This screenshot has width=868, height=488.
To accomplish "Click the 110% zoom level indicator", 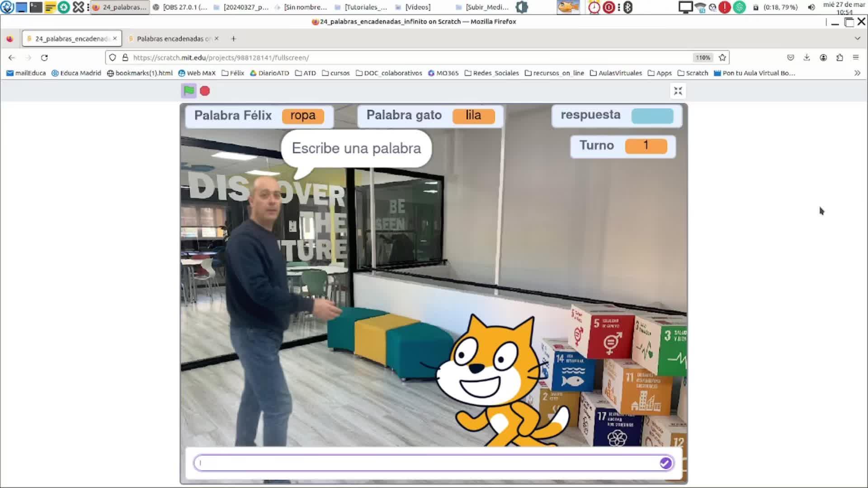I will pos(703,58).
